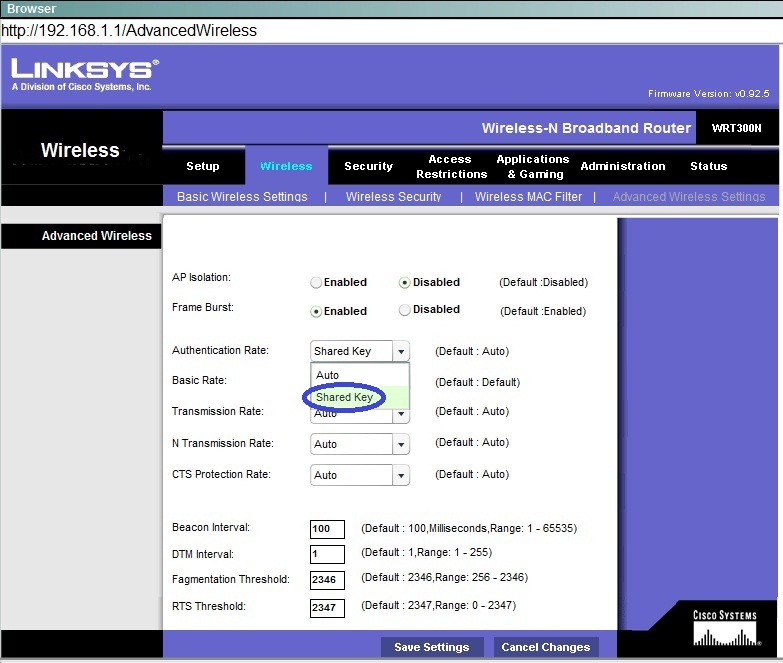Viewport: 783px width, 663px height.
Task: Open Basic Wireless Settings subpage
Action: pyautogui.click(x=242, y=197)
